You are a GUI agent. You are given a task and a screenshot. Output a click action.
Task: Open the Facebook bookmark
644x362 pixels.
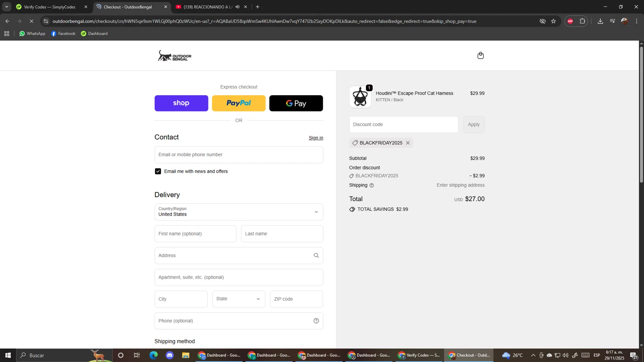(63, 33)
